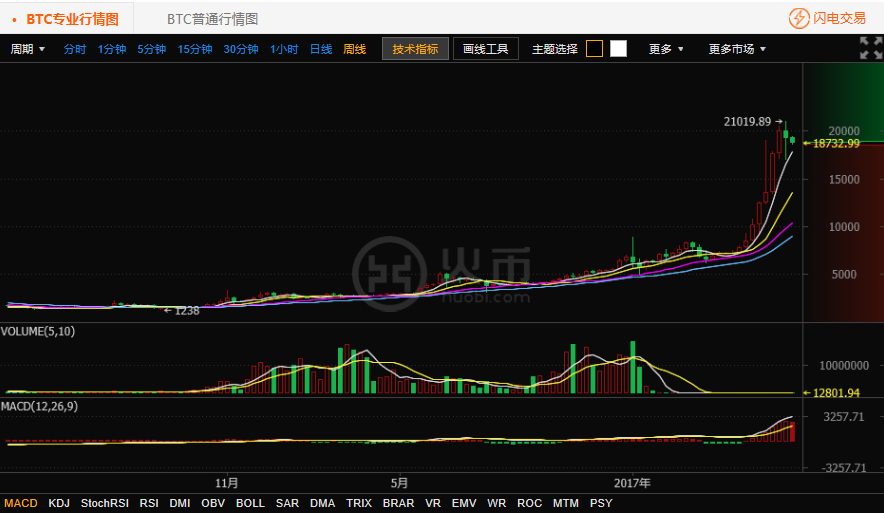Select the 15分钟 interval
884x513 pixels.
point(195,49)
